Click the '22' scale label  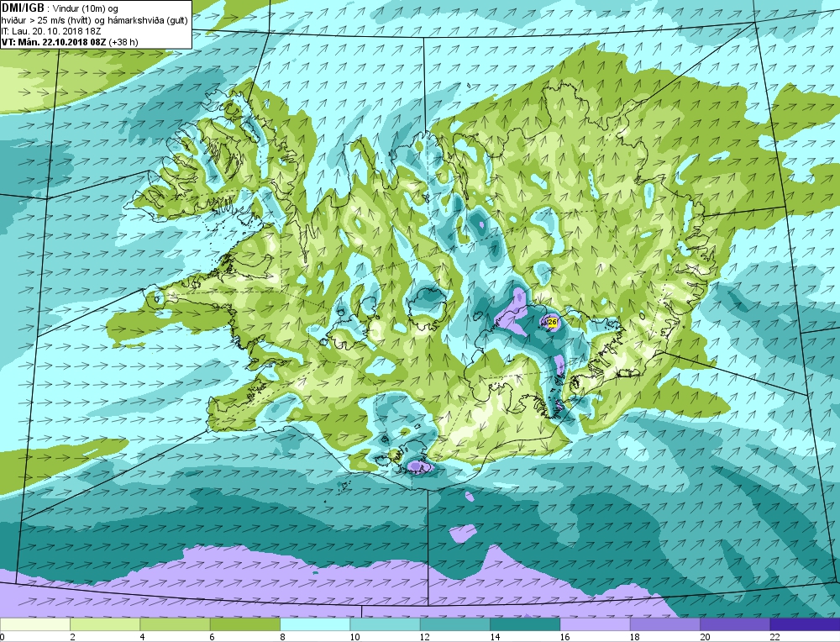point(774,637)
